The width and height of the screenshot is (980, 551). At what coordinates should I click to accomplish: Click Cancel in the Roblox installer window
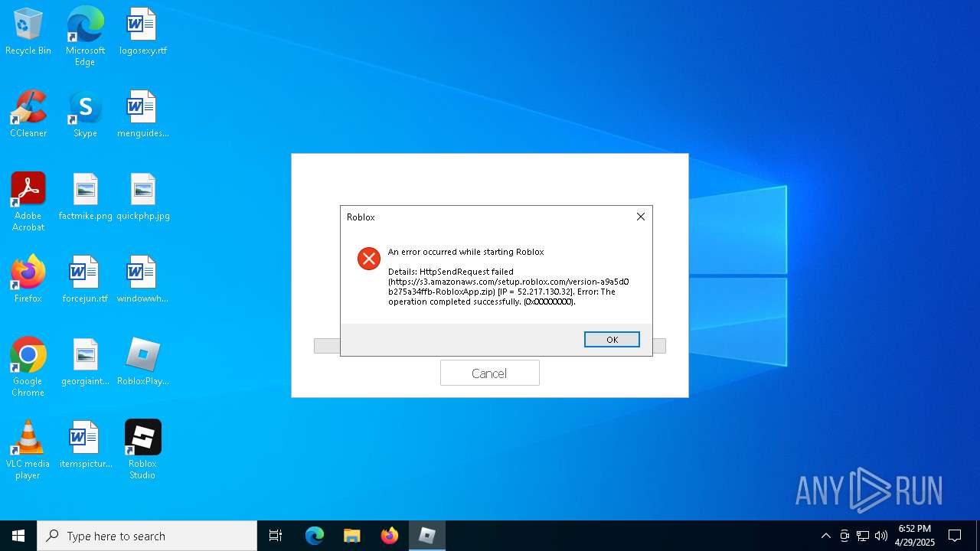(489, 373)
